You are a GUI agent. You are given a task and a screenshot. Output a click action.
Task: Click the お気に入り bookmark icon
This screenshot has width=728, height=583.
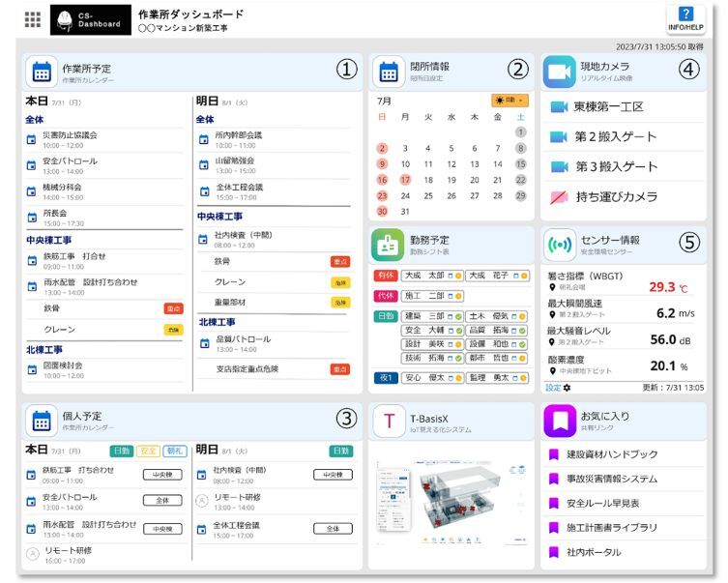[559, 422]
